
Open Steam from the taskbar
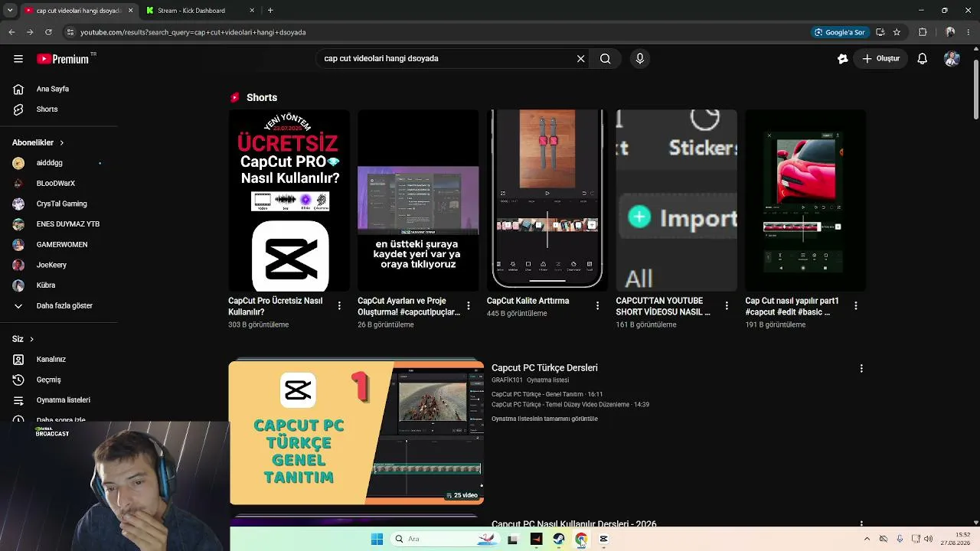[558, 539]
